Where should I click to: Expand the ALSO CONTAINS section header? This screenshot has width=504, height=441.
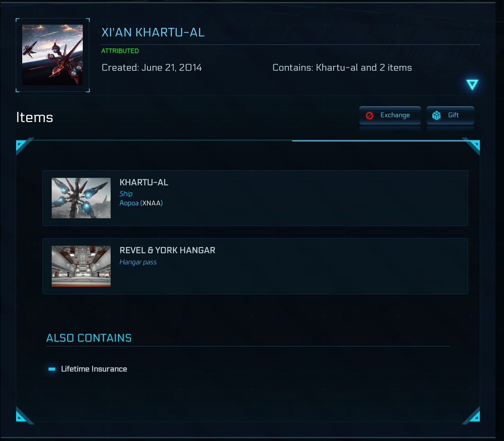point(88,338)
